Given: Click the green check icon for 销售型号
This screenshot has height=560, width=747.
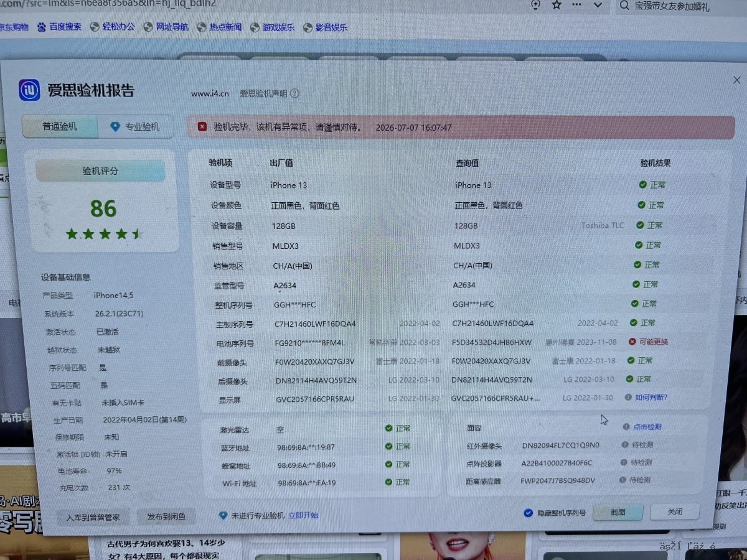Looking at the screenshot, I should [x=638, y=245].
